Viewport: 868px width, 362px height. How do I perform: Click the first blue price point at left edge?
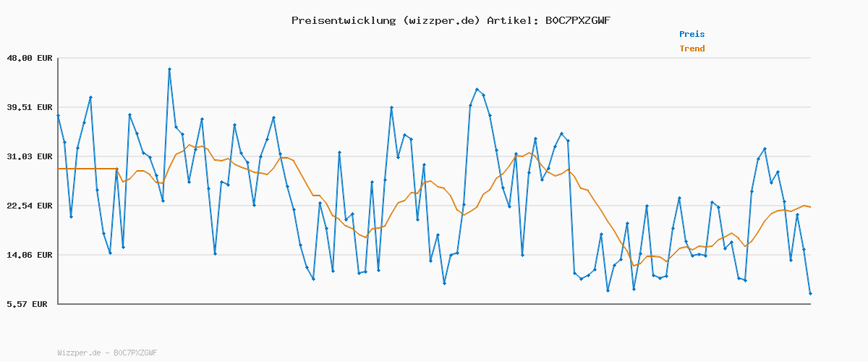(x=59, y=115)
